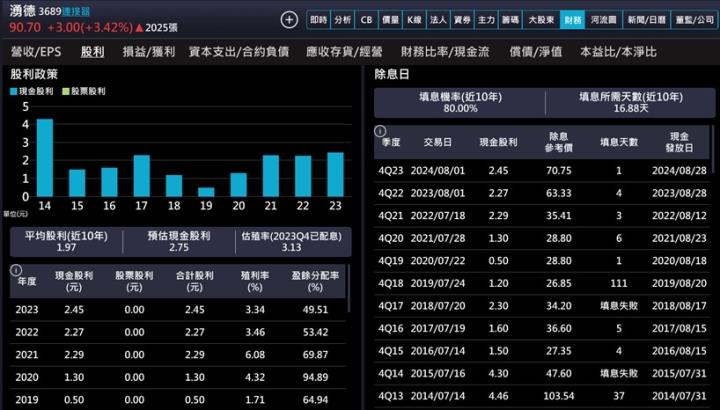The image size is (720, 410).
Task: Click the 預估現金股利 2.75 box
Action: click(179, 242)
